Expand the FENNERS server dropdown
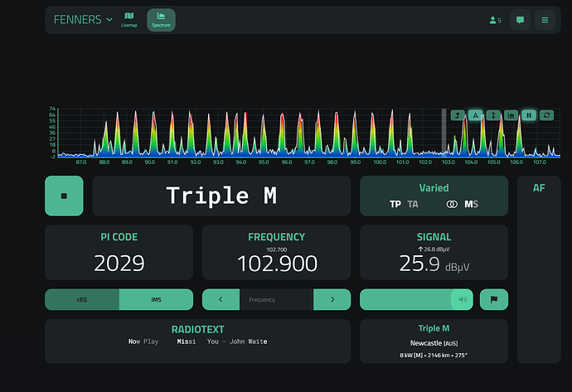Viewport: 572px width, 392px height. (83, 20)
